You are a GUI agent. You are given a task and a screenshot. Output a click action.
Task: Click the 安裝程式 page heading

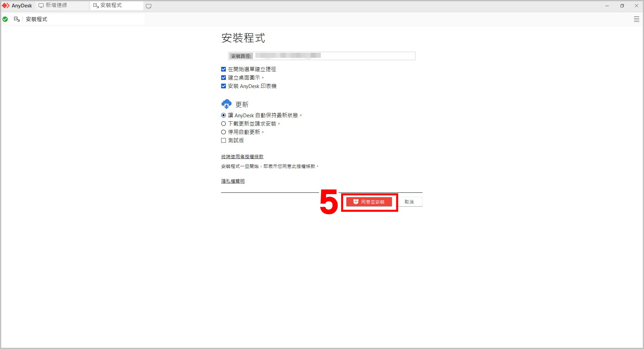243,38
